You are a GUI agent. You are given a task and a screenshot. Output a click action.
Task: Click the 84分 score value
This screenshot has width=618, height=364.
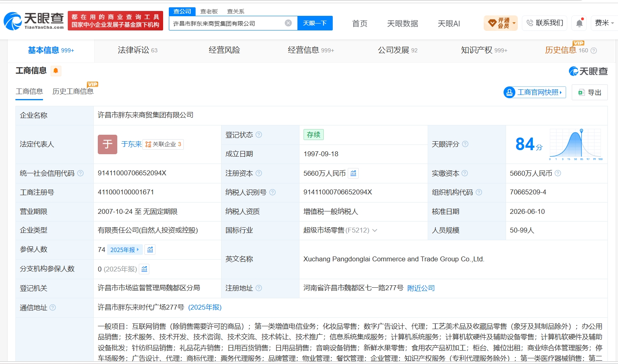tap(529, 144)
